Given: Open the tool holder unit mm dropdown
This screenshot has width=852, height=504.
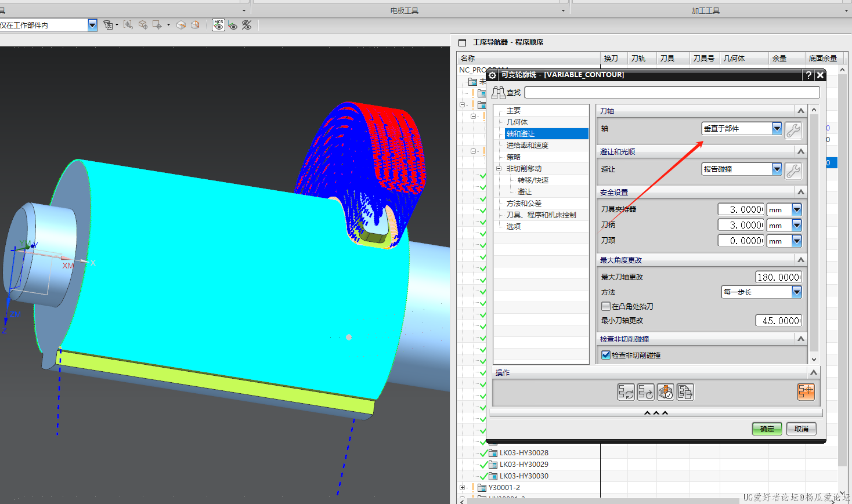Looking at the screenshot, I should pos(797,209).
